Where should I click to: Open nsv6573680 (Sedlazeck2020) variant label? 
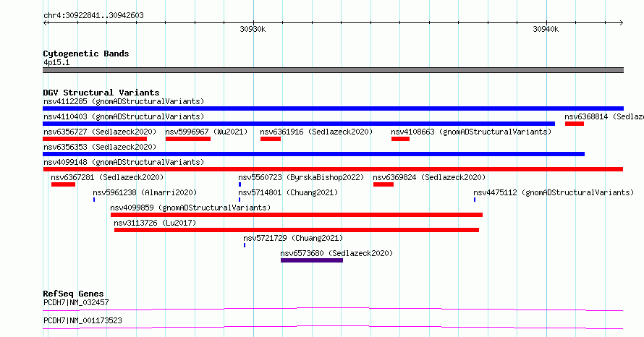coord(336,253)
